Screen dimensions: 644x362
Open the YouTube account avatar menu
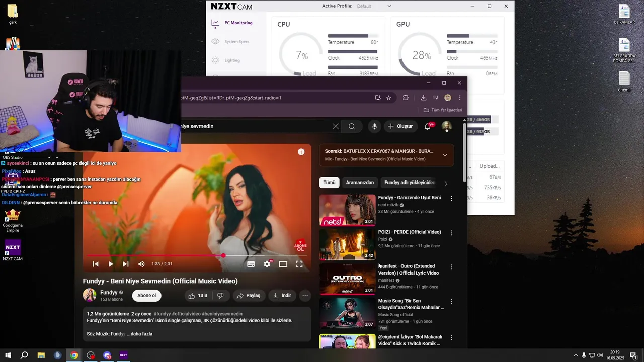pos(447,126)
